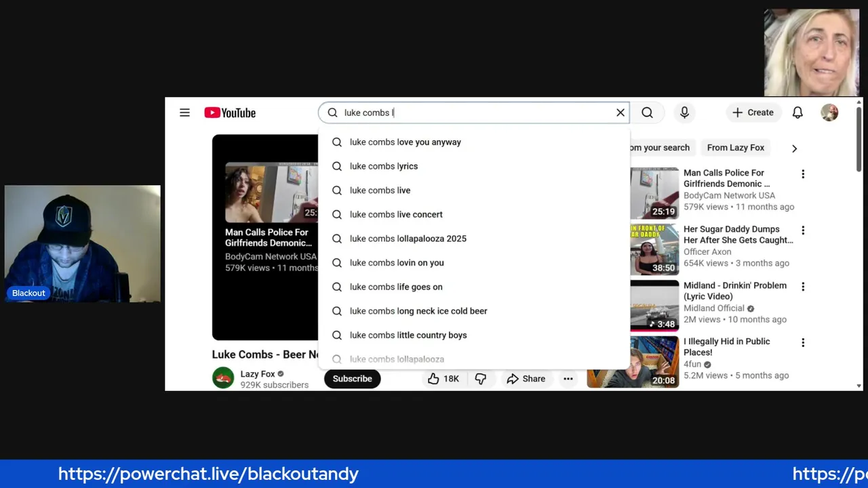Open the Lazy Fox channel avatar
The height and width of the screenshot is (488, 868).
tap(223, 378)
